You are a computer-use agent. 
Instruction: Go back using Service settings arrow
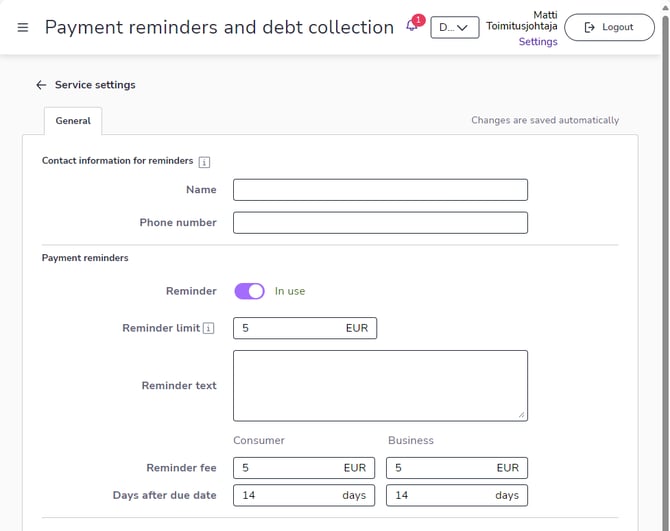coord(41,85)
